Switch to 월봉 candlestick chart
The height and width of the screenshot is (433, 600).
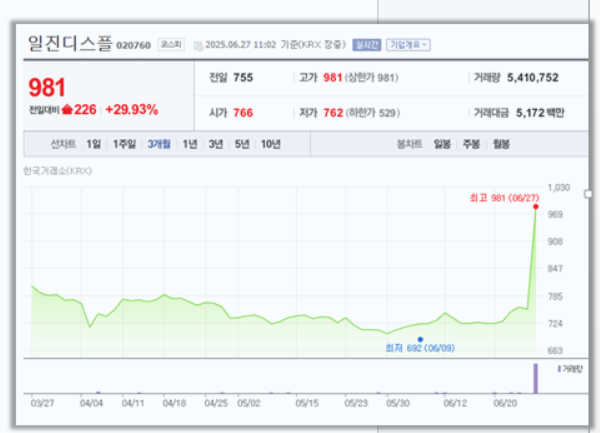coord(501,144)
